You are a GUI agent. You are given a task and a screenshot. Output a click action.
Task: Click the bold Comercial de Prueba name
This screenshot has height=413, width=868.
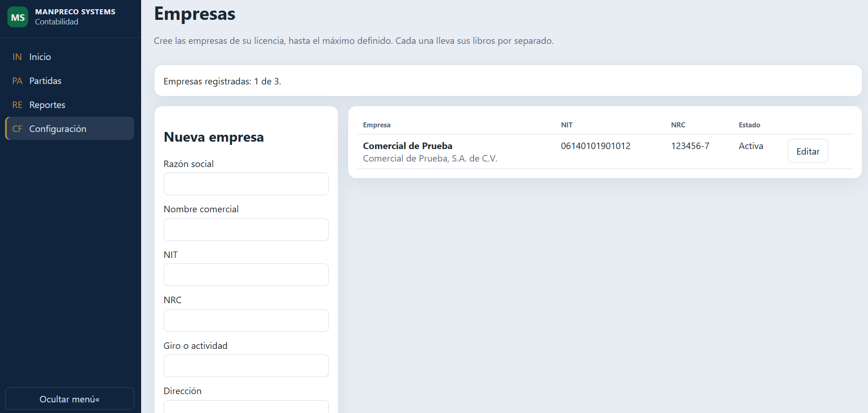point(408,146)
